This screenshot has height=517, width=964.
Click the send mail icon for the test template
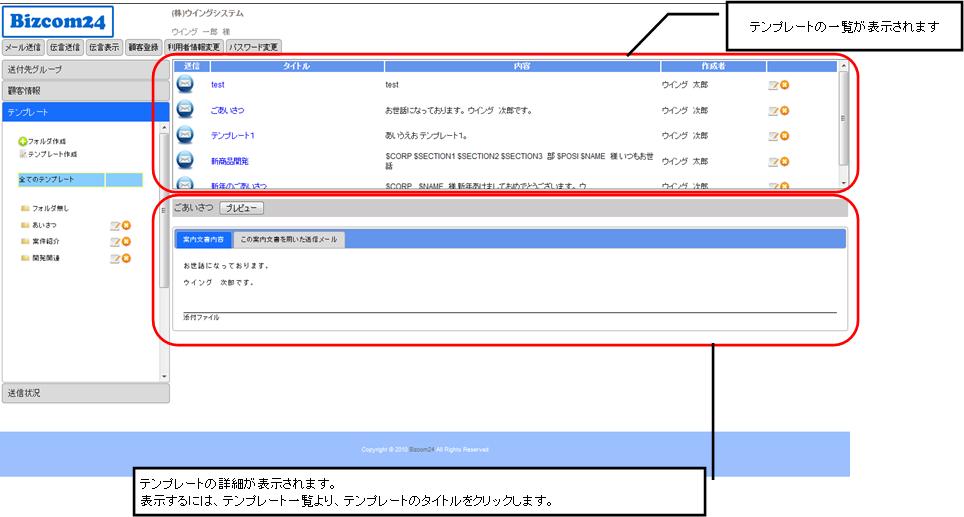[185, 84]
